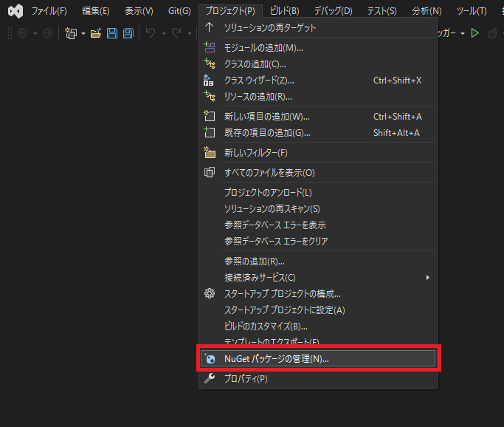Click the Undo toolbar icon
504x427 pixels.
pyautogui.click(x=150, y=33)
